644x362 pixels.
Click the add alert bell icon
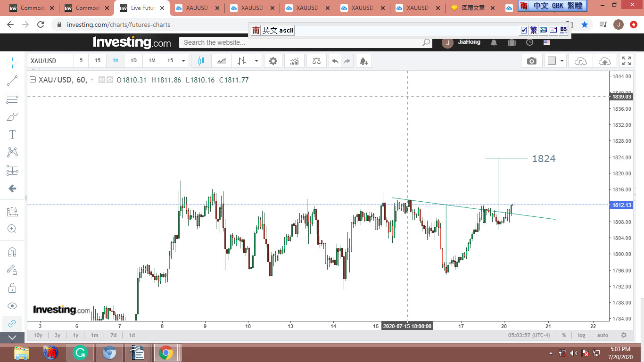(x=363, y=61)
